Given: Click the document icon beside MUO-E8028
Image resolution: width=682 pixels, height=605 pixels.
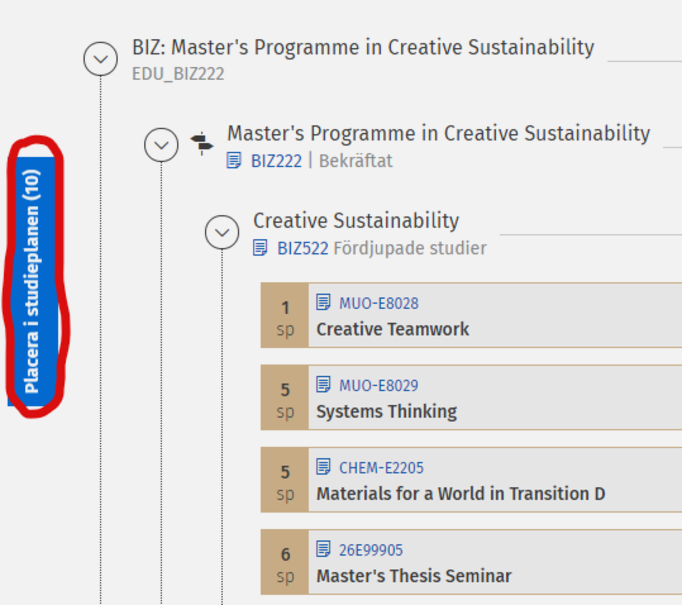Looking at the screenshot, I should (324, 303).
